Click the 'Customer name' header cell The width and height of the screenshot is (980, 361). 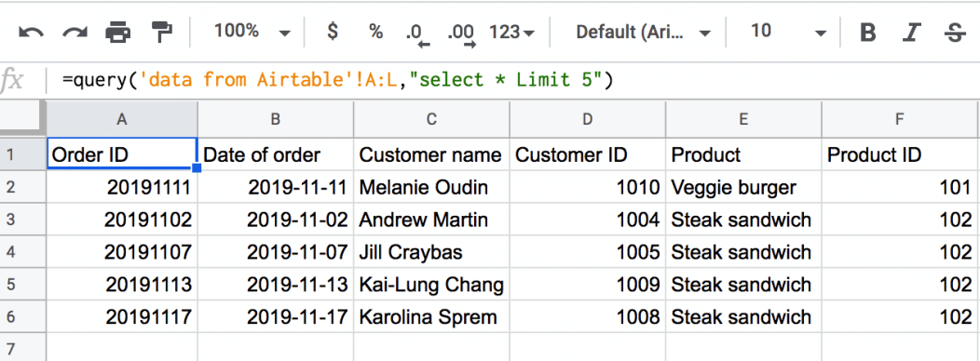coord(431,154)
